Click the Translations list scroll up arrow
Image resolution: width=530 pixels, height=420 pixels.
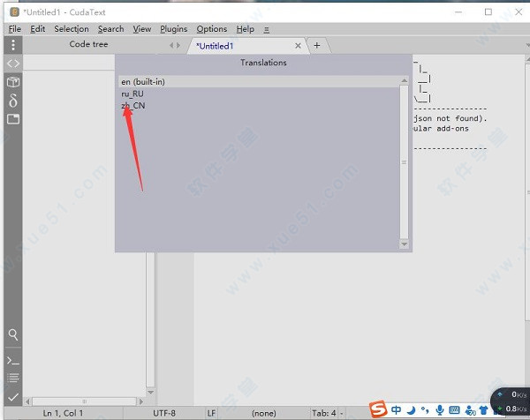(x=404, y=80)
